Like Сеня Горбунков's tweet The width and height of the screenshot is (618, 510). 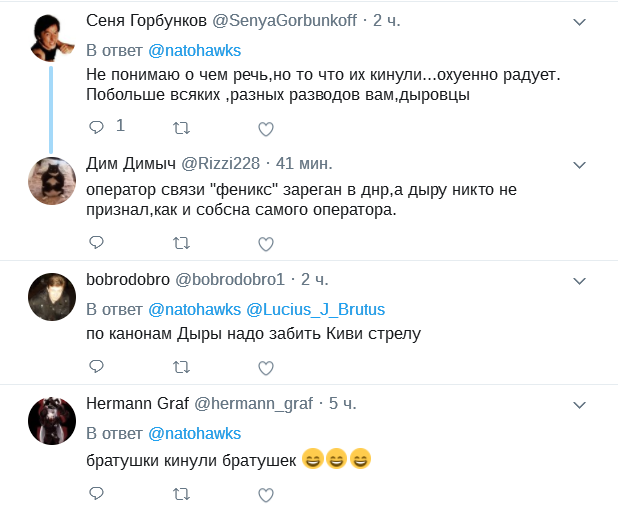[265, 128]
